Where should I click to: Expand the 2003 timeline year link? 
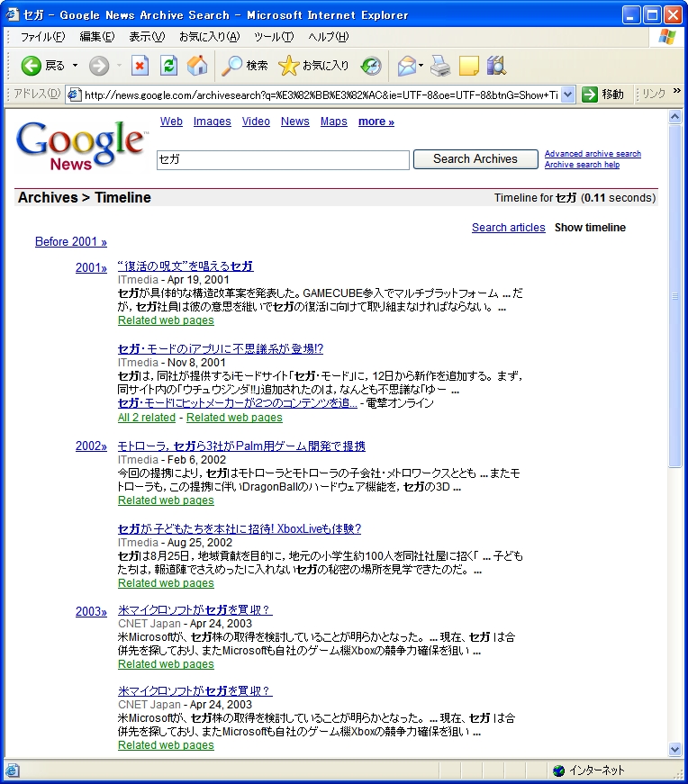click(91, 611)
